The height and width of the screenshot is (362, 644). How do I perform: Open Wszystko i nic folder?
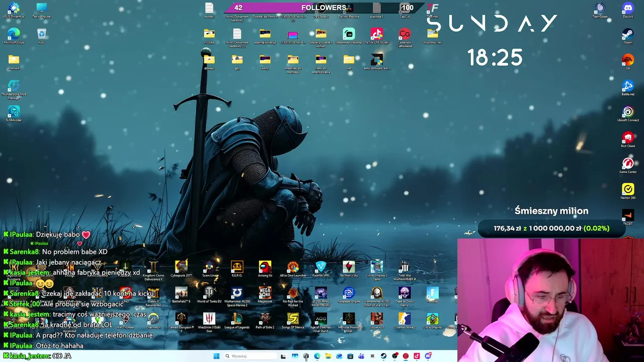coord(433,36)
